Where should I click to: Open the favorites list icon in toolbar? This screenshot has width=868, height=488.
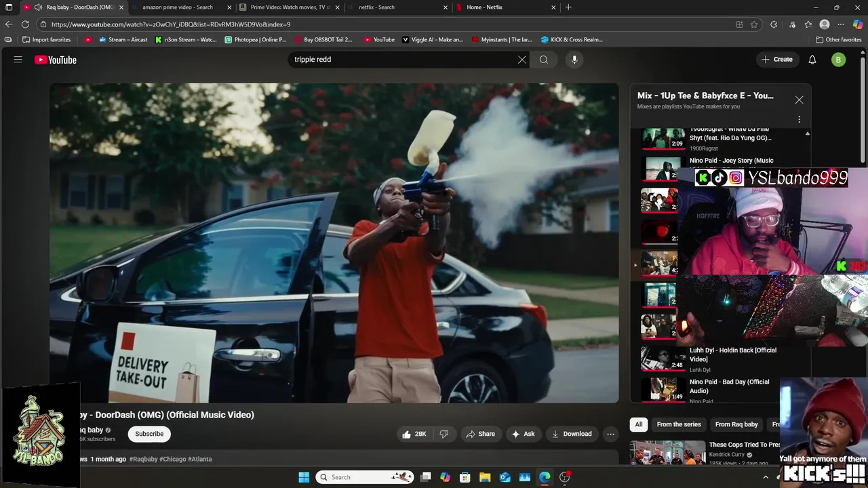[x=808, y=24]
